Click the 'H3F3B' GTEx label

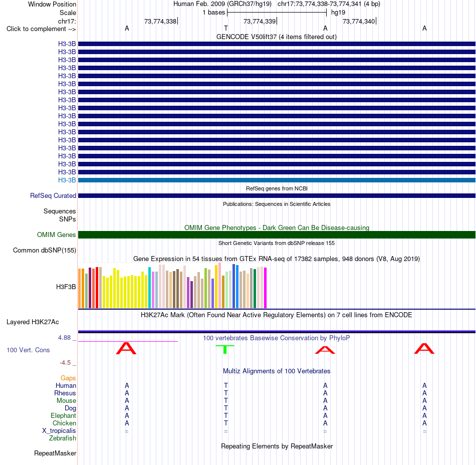click(x=66, y=287)
